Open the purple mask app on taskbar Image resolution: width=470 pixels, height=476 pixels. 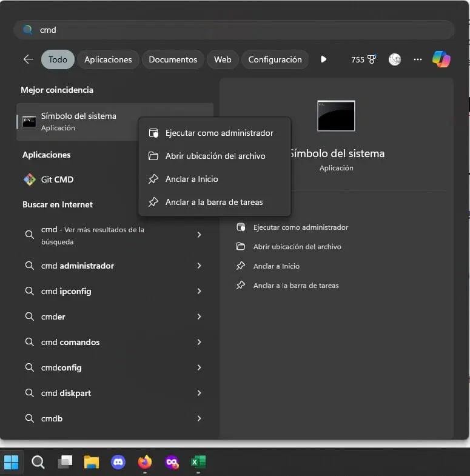coord(172,462)
